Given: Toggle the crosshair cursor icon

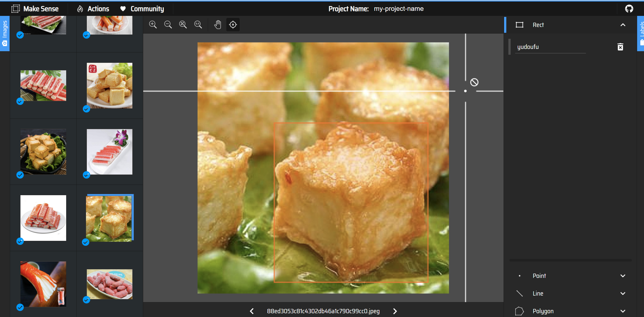Looking at the screenshot, I should [233, 24].
